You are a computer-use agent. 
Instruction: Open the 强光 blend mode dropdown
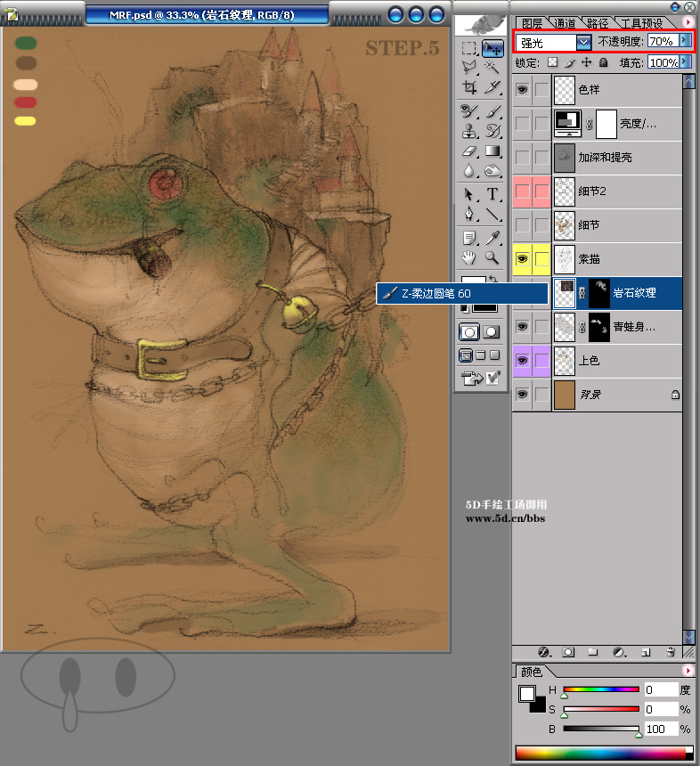coord(583,43)
